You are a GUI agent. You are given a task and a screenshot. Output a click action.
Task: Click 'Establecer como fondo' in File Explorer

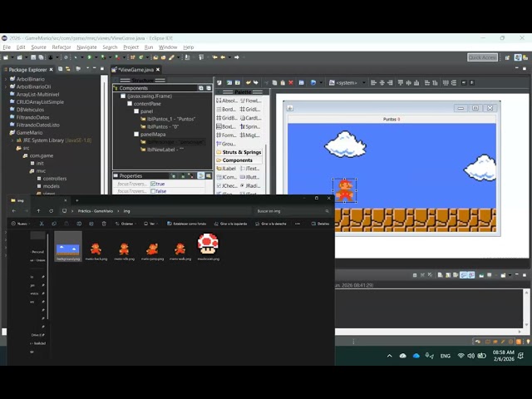(x=186, y=224)
